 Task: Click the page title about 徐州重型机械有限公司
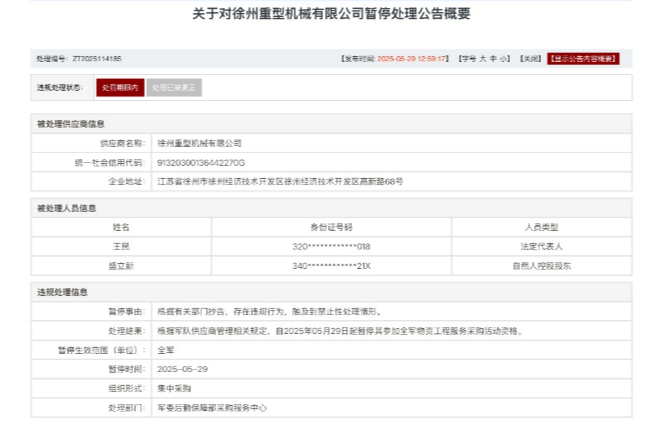tap(330, 14)
